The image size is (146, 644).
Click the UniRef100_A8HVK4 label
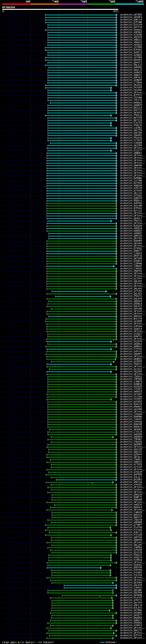[131, 301]
